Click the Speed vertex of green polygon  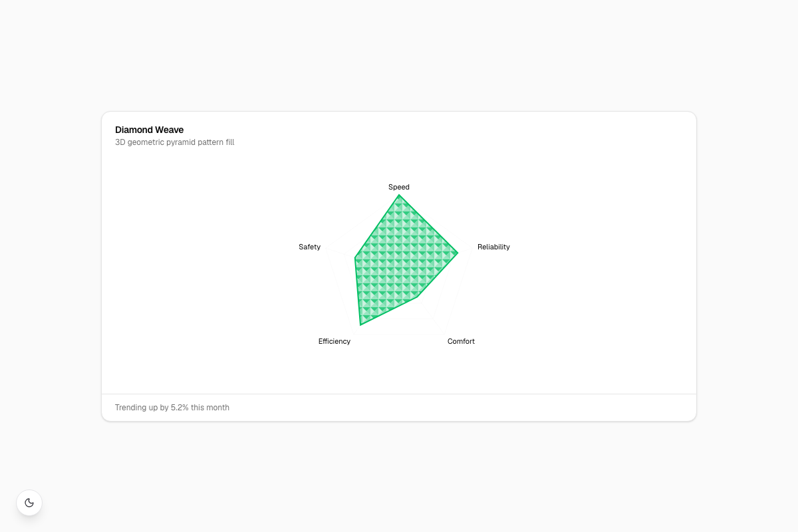(399, 196)
